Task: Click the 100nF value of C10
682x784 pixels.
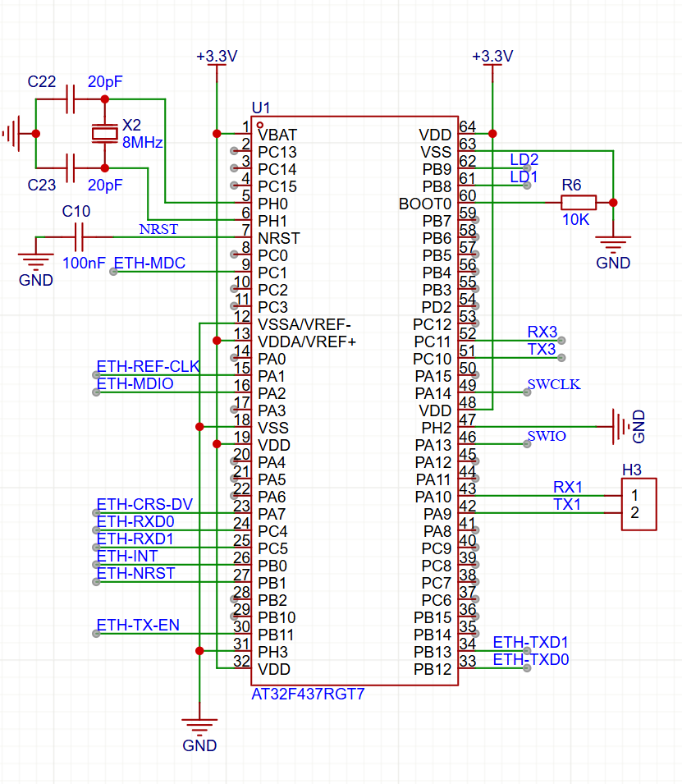Action: (x=84, y=263)
